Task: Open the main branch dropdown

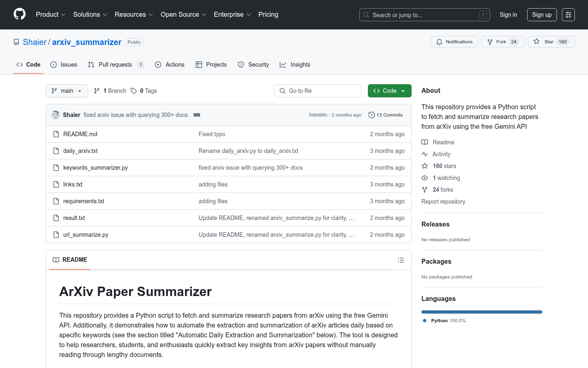Action: click(x=67, y=91)
